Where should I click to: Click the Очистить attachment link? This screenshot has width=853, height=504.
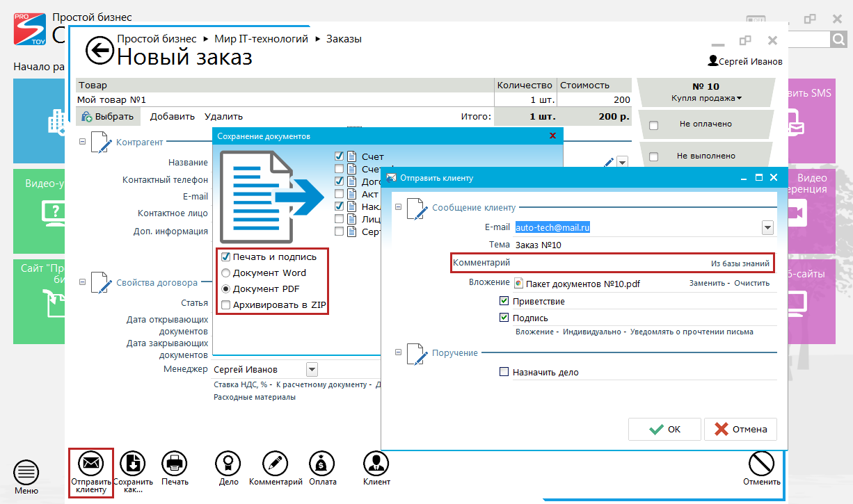pyautogui.click(x=752, y=283)
